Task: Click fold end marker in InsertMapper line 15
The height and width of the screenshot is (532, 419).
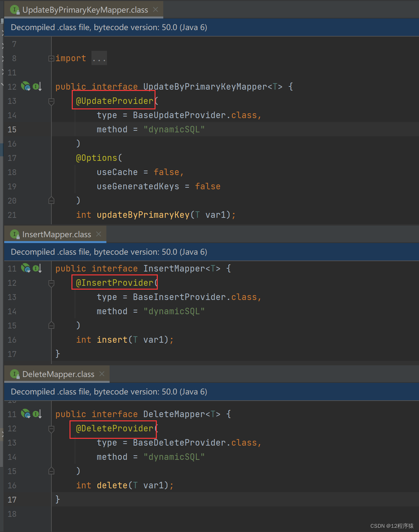Action: pyautogui.click(x=51, y=325)
